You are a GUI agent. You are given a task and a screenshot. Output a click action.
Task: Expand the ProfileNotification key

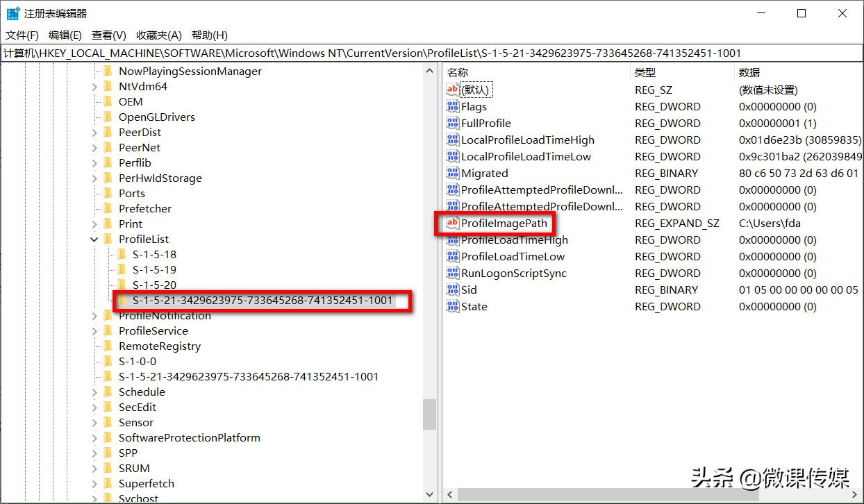(95, 315)
